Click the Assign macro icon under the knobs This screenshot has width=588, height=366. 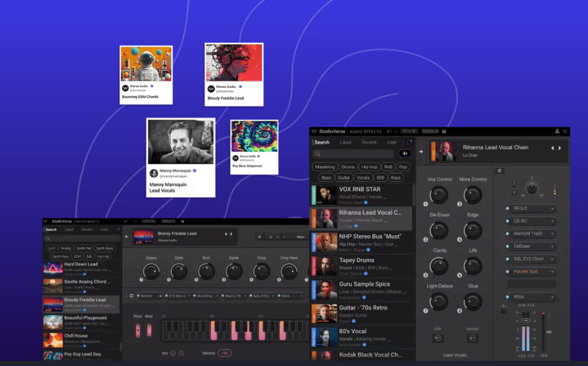tap(473, 338)
